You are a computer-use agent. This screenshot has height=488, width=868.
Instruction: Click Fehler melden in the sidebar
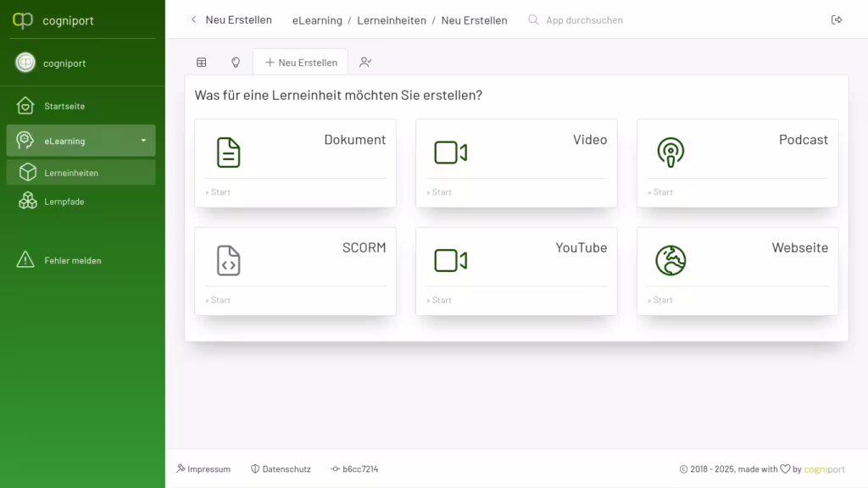click(72, 260)
